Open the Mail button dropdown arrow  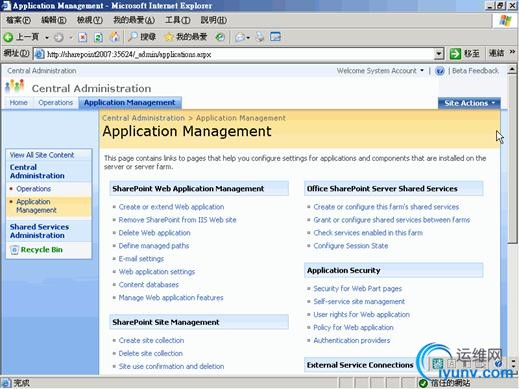click(x=248, y=38)
